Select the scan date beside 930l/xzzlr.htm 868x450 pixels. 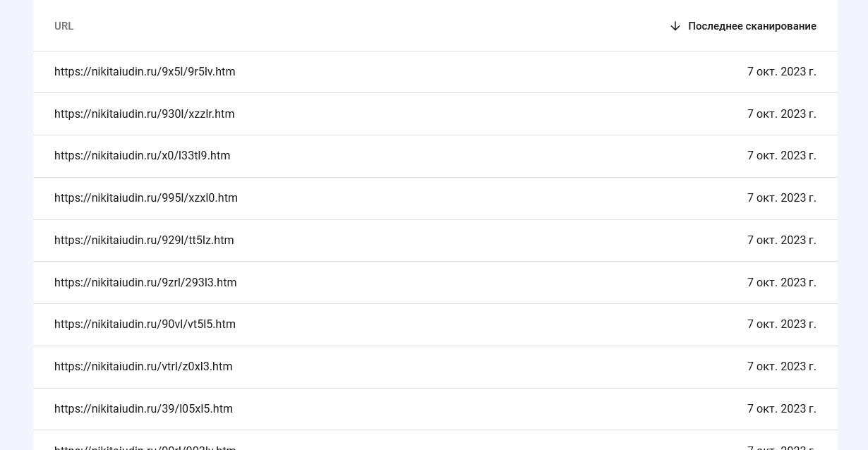pyautogui.click(x=781, y=114)
